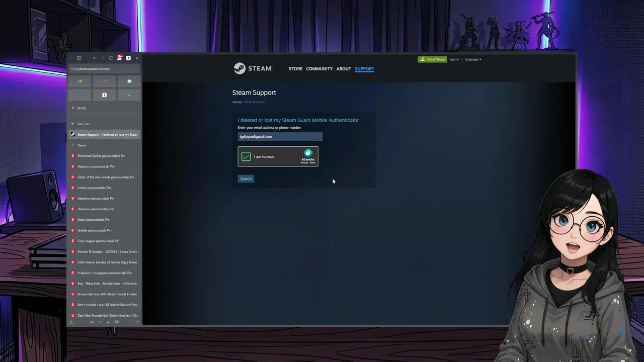The height and width of the screenshot is (362, 644).
Task: Open a New Tab in the sidebar
Action: pos(104,124)
